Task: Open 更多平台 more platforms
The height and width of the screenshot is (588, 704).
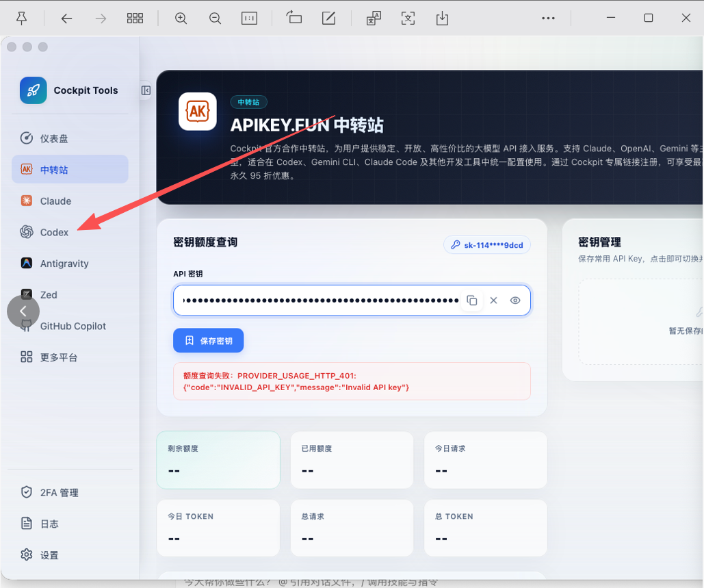Action: [x=70, y=357]
